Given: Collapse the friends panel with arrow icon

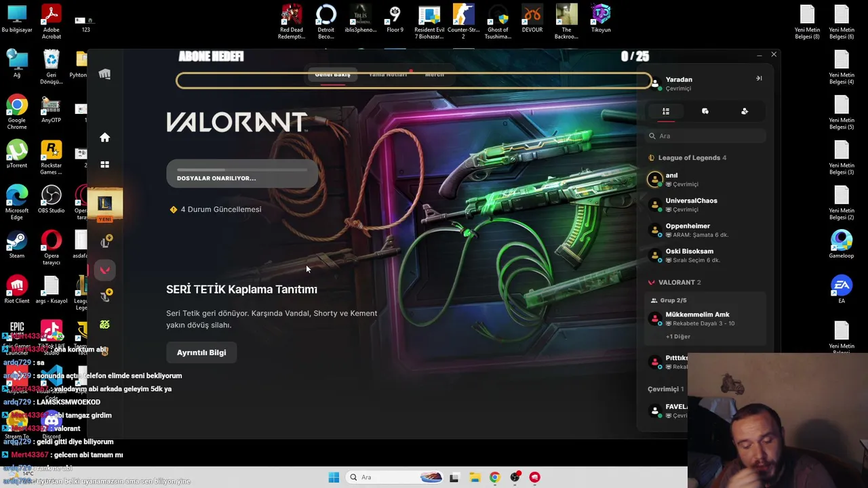Looking at the screenshot, I should 759,79.
